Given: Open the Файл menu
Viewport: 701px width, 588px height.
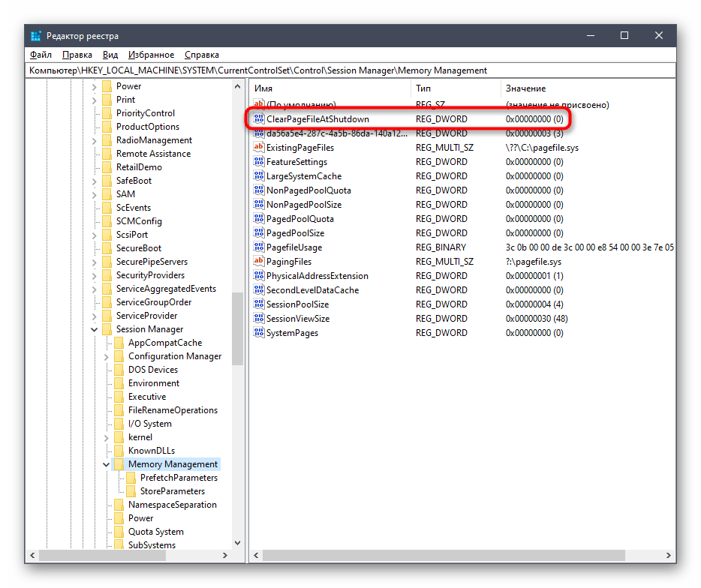Looking at the screenshot, I should [41, 55].
